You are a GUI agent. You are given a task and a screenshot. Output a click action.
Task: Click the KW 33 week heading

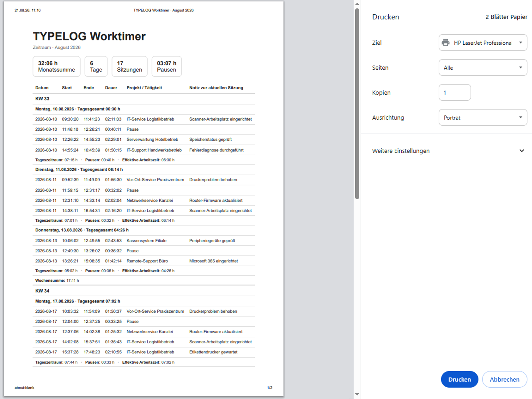(x=42, y=99)
